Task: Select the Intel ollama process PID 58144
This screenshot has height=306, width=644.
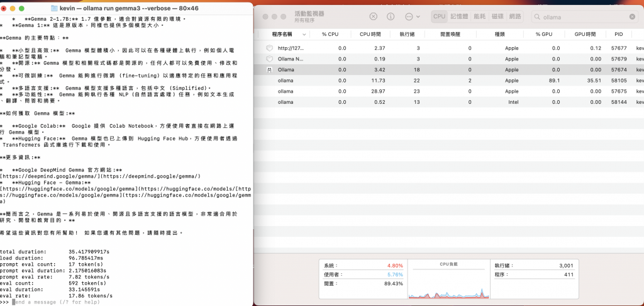Action: [x=449, y=102]
